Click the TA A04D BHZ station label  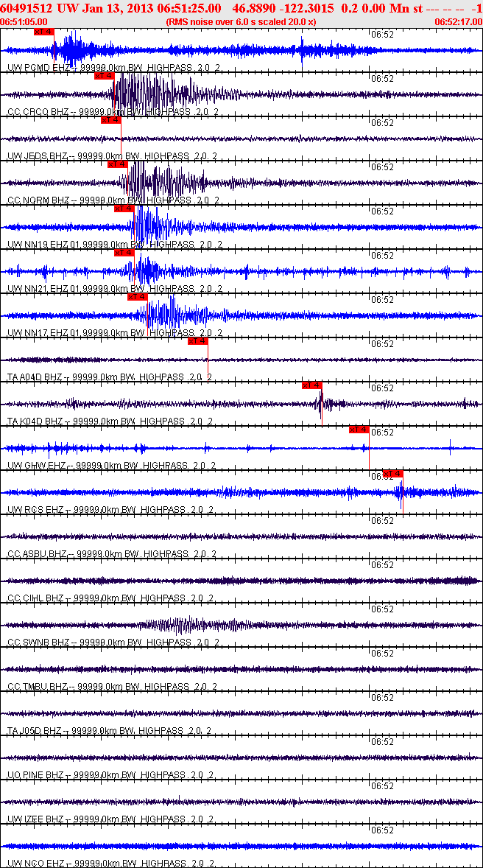[x=110, y=377]
